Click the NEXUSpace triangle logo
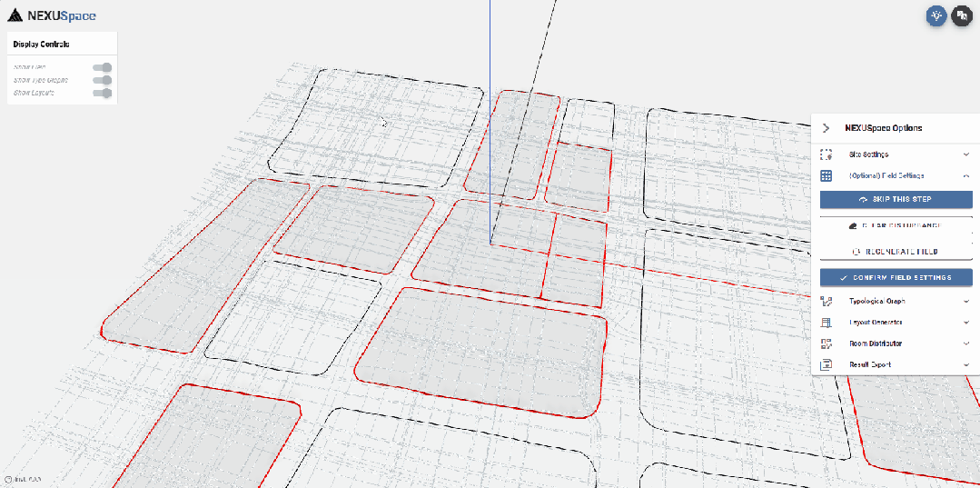The height and width of the screenshot is (488, 980). pos(15,15)
